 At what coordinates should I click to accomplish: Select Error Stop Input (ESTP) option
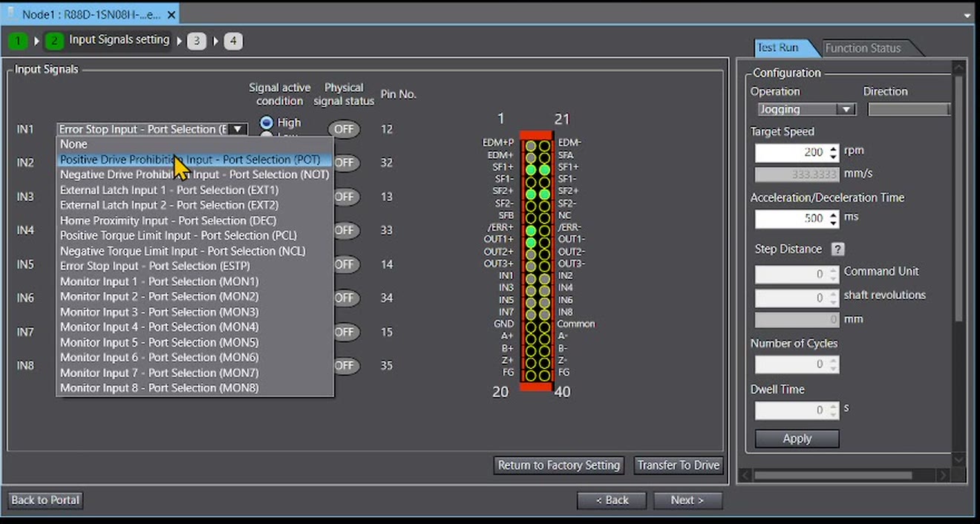click(x=195, y=266)
